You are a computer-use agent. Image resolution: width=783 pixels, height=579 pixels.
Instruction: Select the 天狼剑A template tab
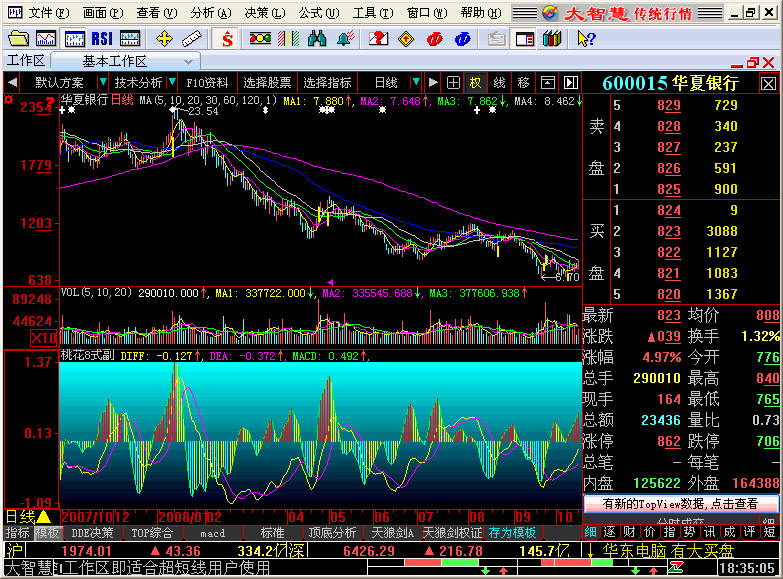click(x=392, y=533)
